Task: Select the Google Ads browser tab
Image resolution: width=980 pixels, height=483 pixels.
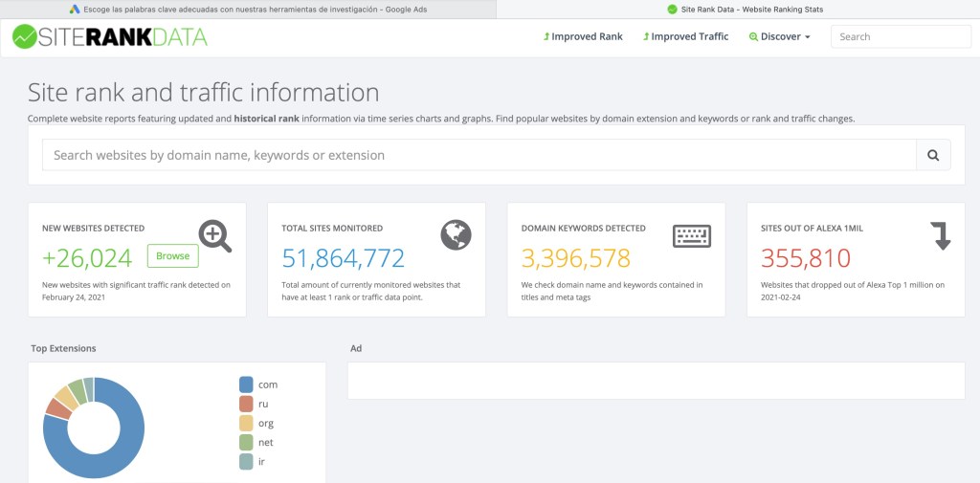Action: click(247, 9)
